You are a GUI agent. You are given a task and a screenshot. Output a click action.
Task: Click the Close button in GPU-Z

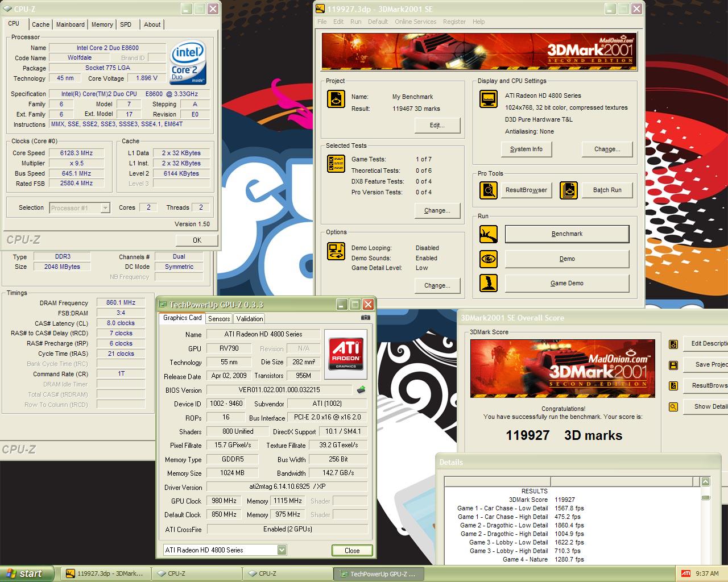point(352,550)
